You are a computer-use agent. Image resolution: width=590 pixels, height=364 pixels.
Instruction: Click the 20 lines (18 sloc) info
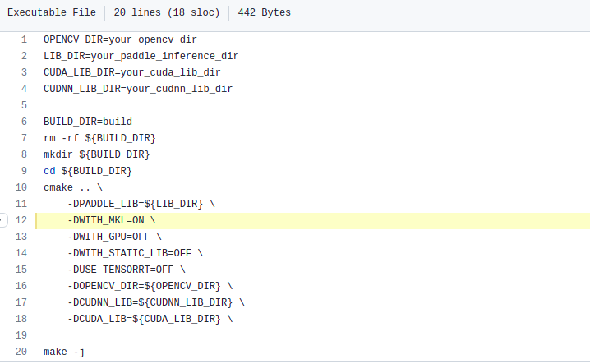[167, 12]
